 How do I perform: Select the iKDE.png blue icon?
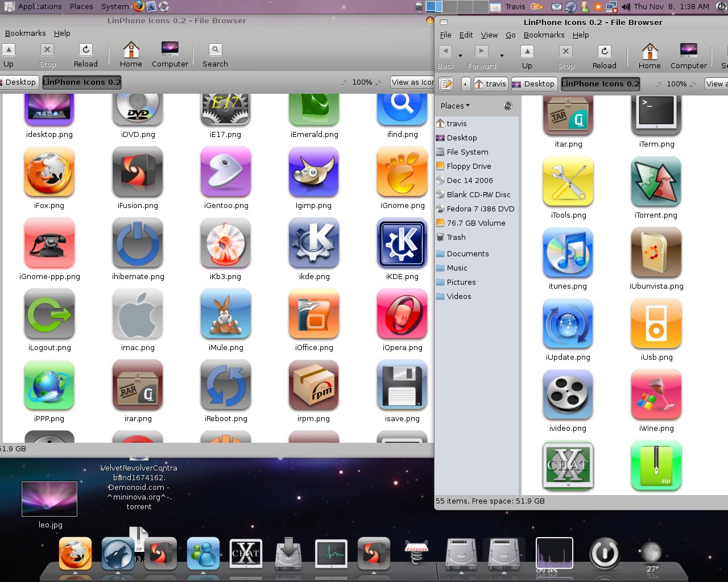tap(402, 243)
